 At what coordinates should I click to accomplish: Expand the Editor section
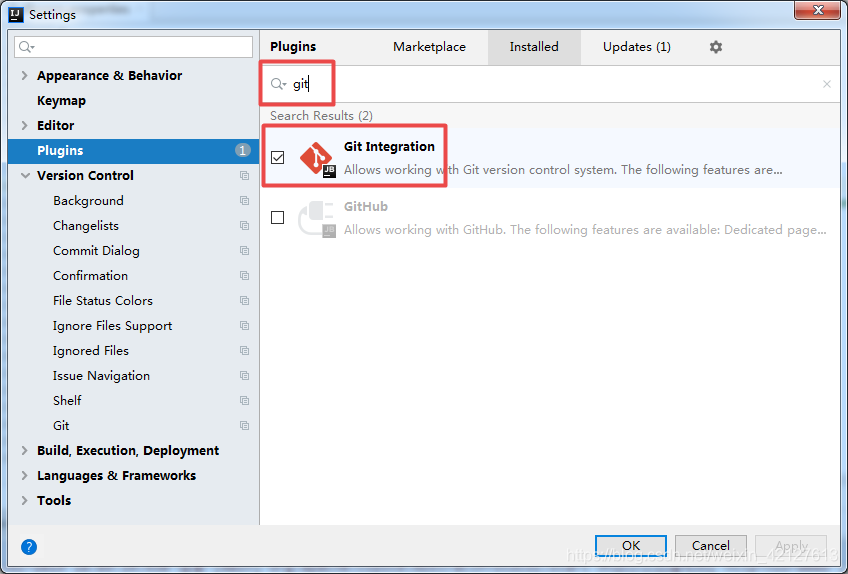[x=24, y=126]
